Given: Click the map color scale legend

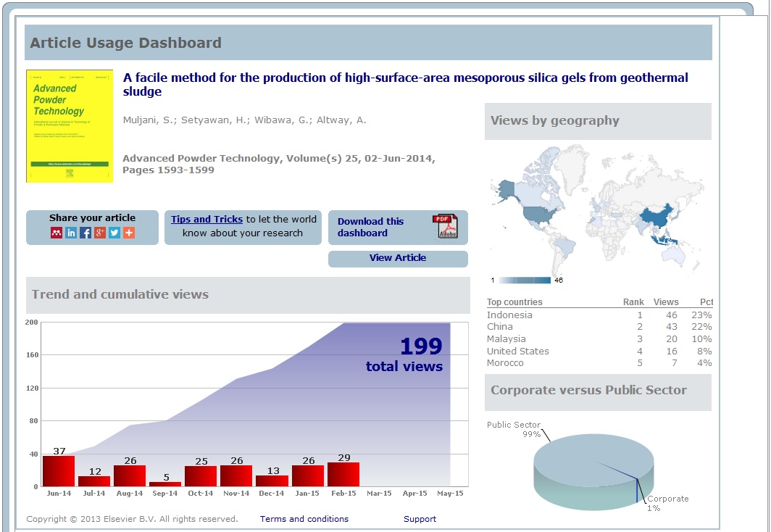Looking at the screenshot, I should [525, 280].
